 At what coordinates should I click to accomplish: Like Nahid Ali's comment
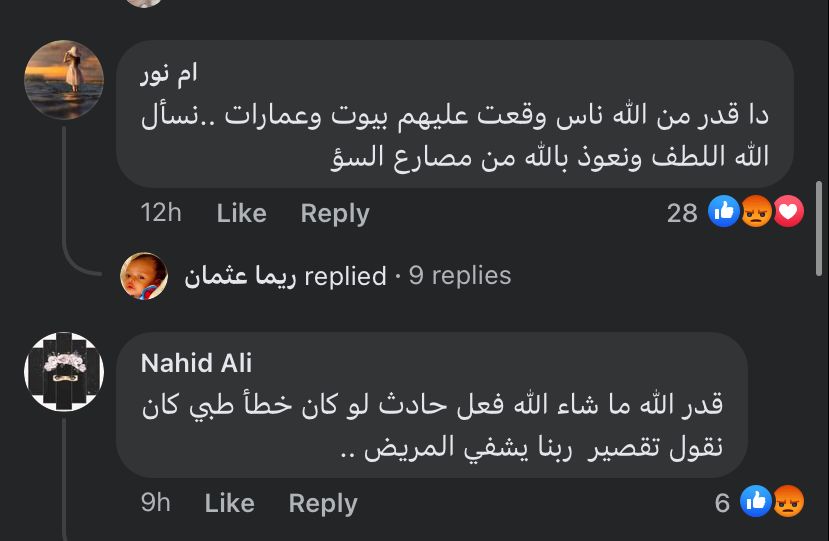pos(229,503)
